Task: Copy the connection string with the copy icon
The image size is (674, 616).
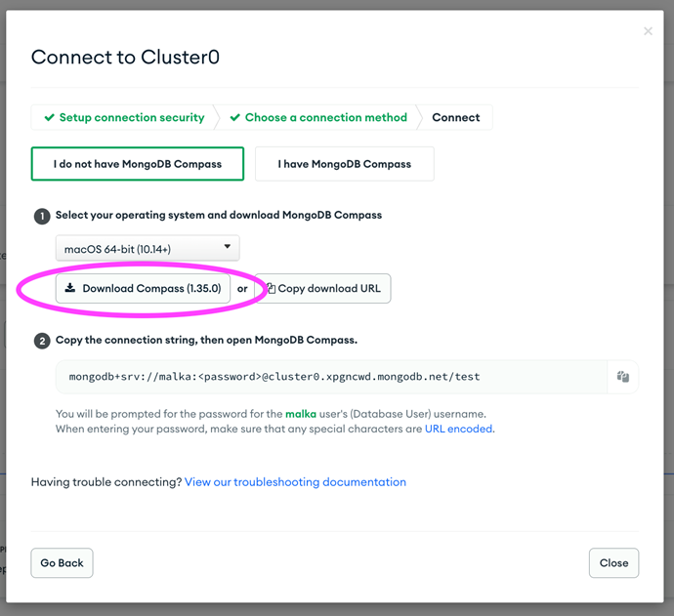Action: [623, 377]
